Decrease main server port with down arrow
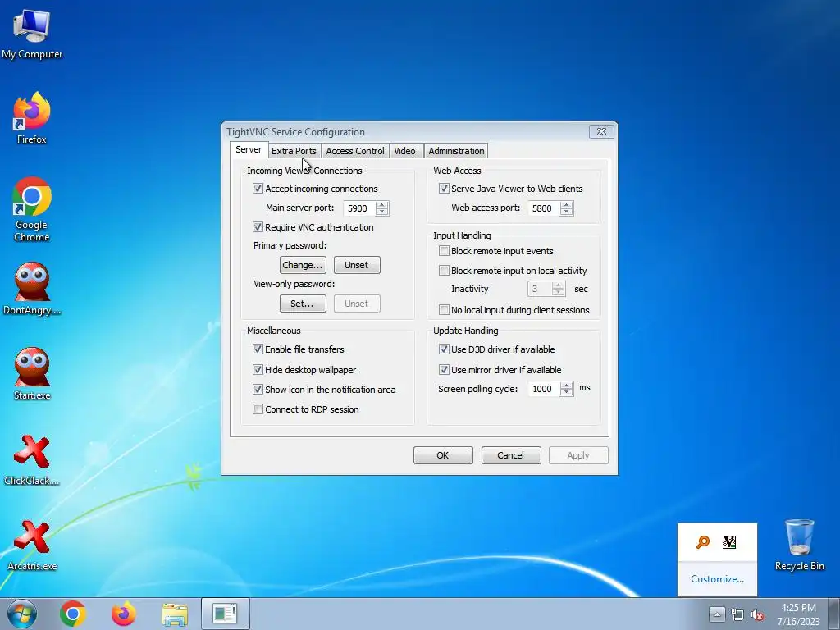This screenshot has height=630, width=840. [382, 212]
